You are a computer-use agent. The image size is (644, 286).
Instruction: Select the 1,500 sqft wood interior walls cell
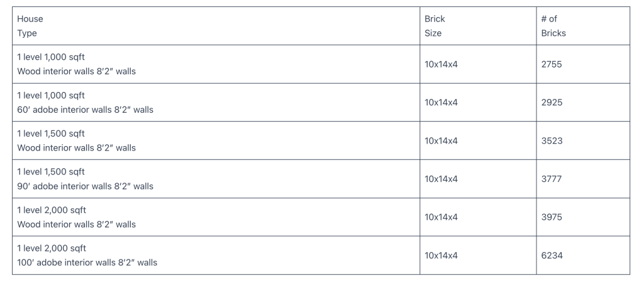pos(76,140)
